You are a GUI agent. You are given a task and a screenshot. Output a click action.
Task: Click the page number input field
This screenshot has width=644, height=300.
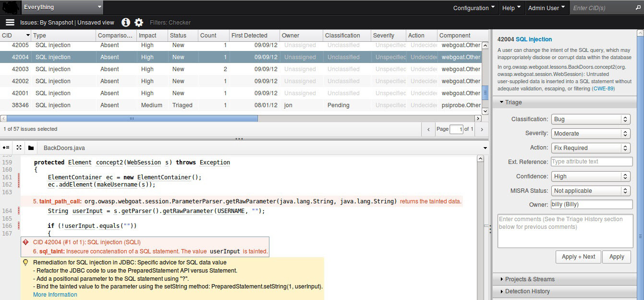456,129
